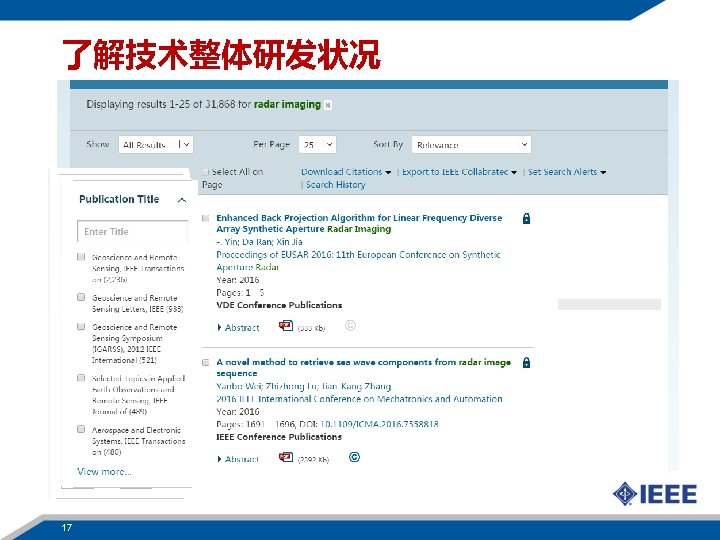The image size is (720, 540).
Task: Open the Export to IEEE Collabratec menu
Action: (459, 172)
